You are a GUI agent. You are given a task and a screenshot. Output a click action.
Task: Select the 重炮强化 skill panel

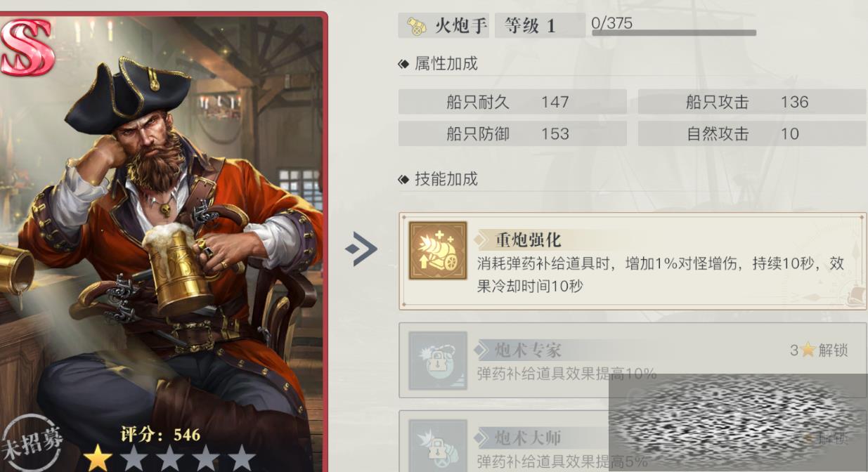pyautogui.click(x=633, y=261)
